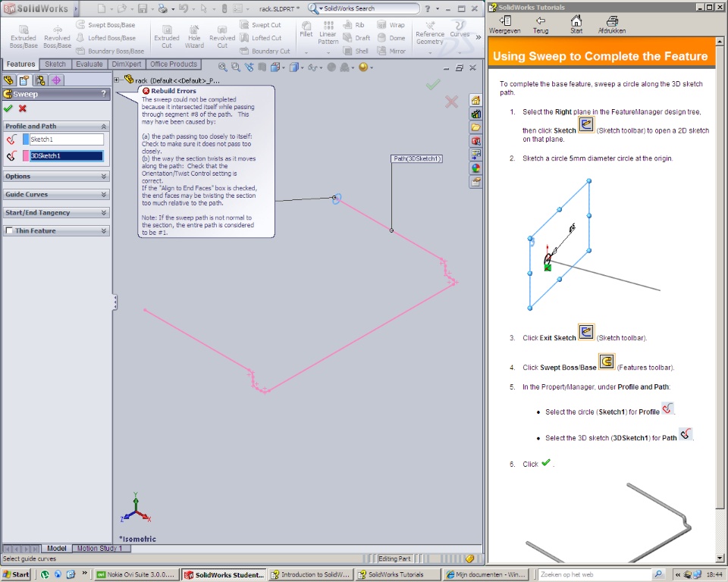Viewport: 728px width, 582px height.
Task: Accept sweep with green checkmark in PropertyManager
Action: [x=8, y=108]
